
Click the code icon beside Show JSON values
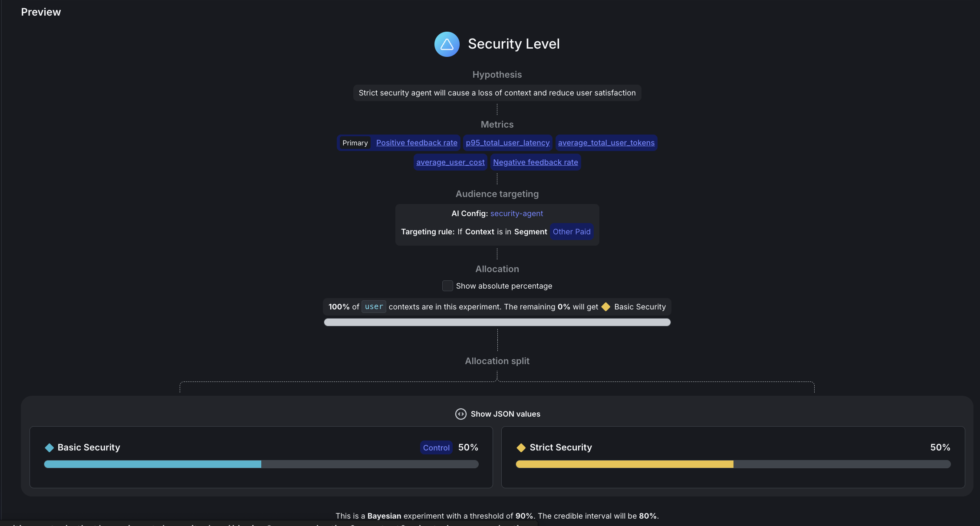(460, 414)
